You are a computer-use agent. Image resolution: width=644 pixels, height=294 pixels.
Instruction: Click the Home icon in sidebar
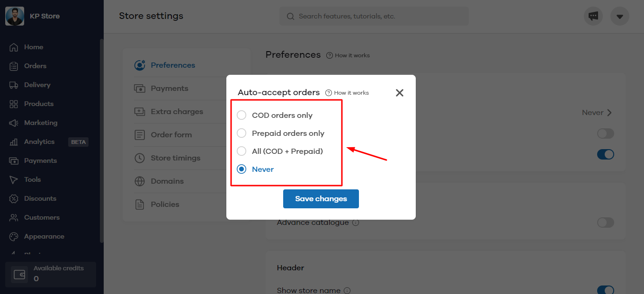point(14,47)
